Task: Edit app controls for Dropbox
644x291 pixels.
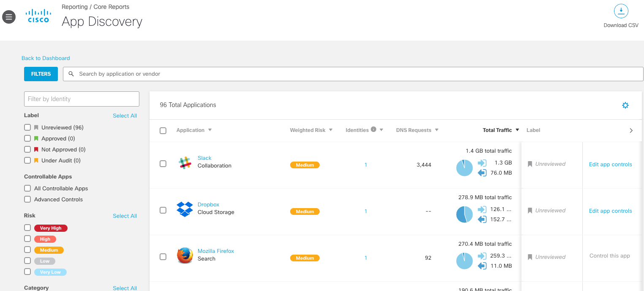Action: tap(610, 211)
